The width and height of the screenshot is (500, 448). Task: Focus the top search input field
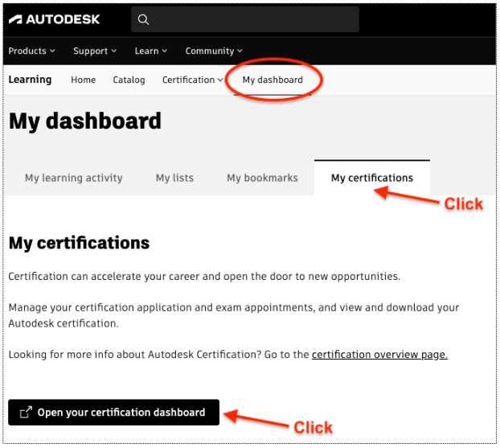coord(245,19)
